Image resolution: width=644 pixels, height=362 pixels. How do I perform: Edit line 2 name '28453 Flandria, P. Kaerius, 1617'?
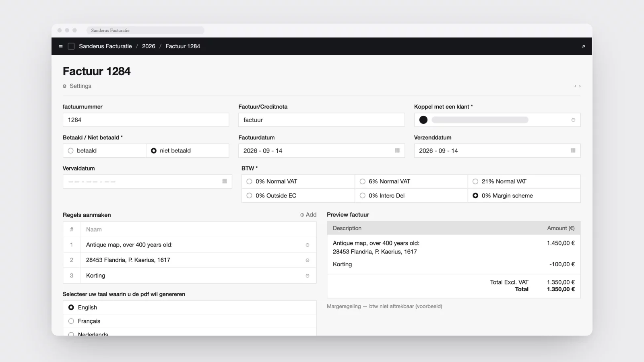[128, 260]
